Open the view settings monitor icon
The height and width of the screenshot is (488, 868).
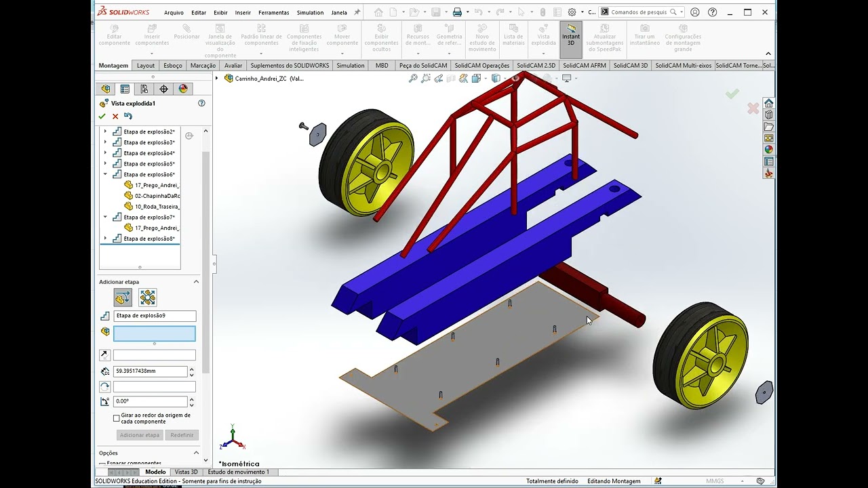point(567,79)
